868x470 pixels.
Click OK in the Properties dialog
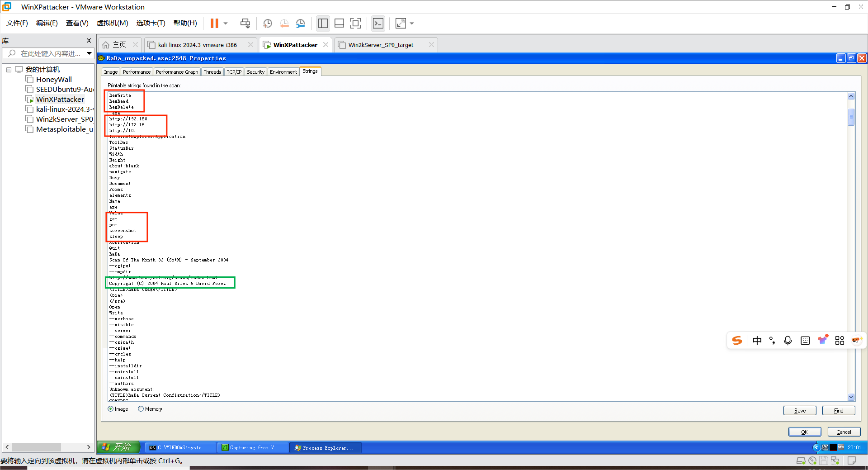805,432
